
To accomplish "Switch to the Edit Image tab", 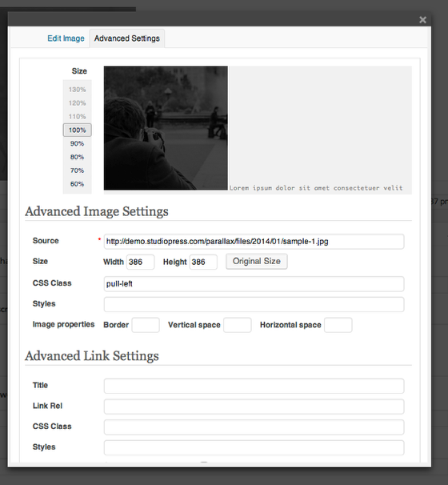I will [66, 38].
